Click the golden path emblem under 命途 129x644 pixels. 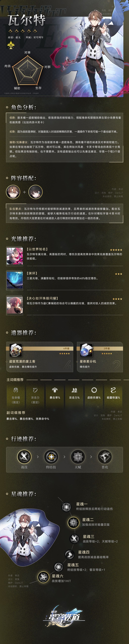(x=11, y=45)
